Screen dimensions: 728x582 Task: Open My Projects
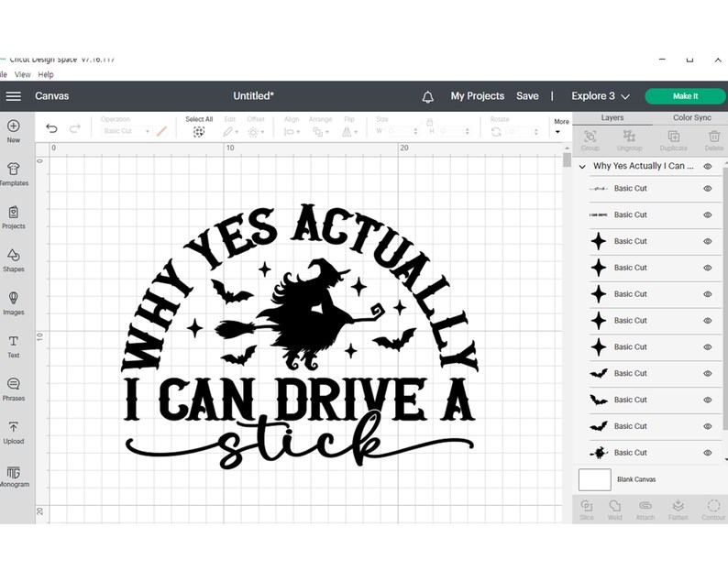point(478,96)
